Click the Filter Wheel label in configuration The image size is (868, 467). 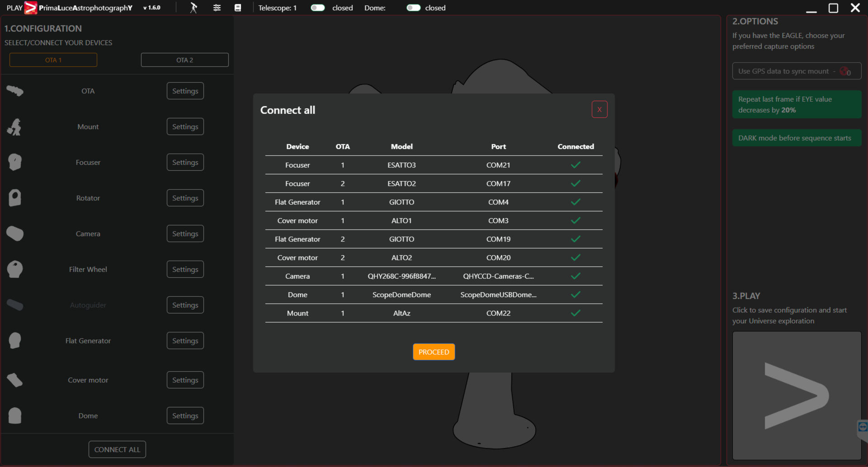88,269
